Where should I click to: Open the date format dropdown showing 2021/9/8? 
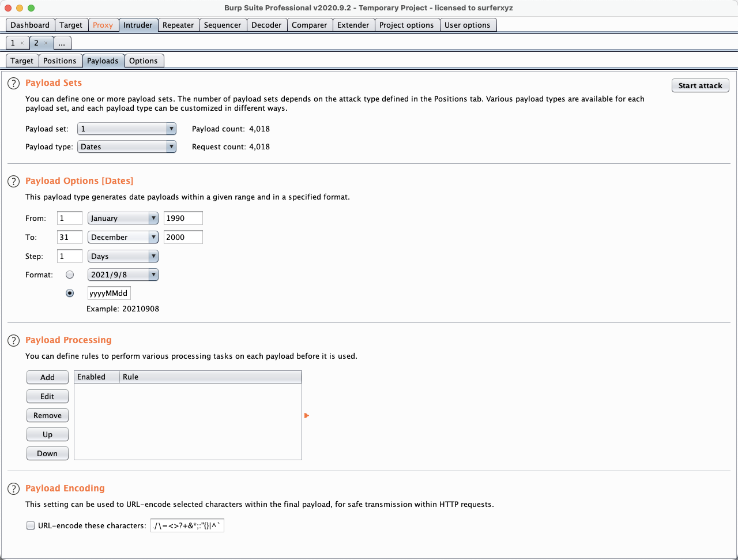123,275
